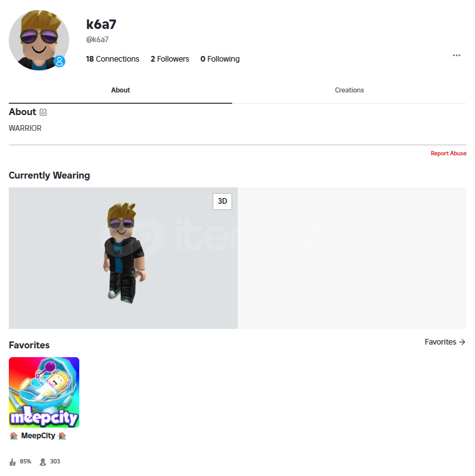Select the About tab
Image resolution: width=475 pixels, height=476 pixels.
tap(121, 90)
